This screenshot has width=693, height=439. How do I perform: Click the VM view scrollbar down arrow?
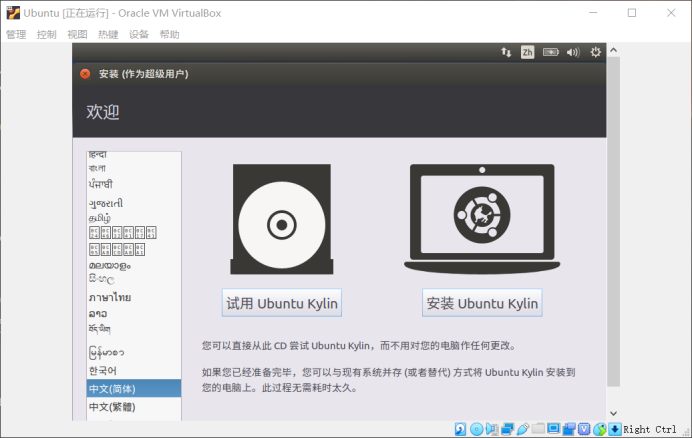[x=613, y=413]
